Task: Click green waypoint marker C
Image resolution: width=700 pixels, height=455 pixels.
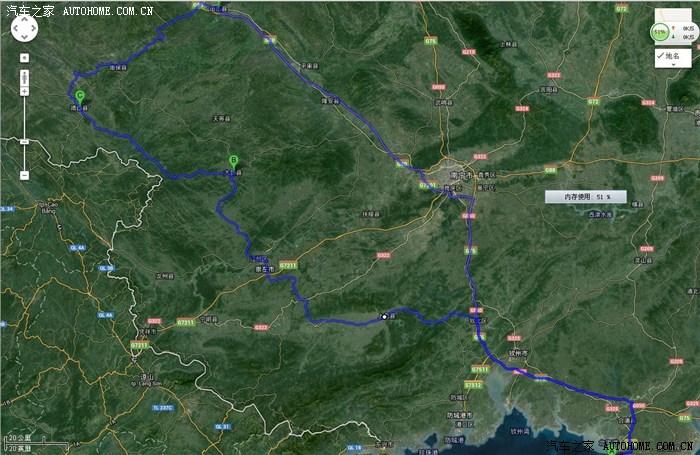Action: pos(79,97)
